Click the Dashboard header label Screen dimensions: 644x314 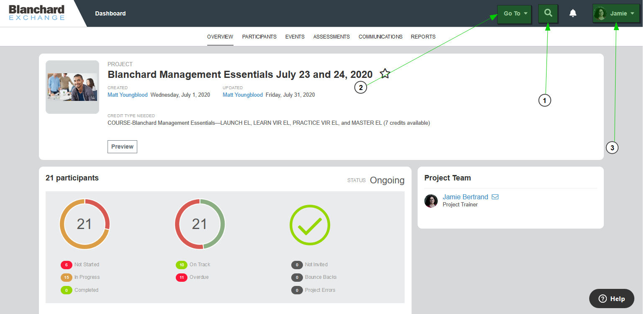click(110, 13)
